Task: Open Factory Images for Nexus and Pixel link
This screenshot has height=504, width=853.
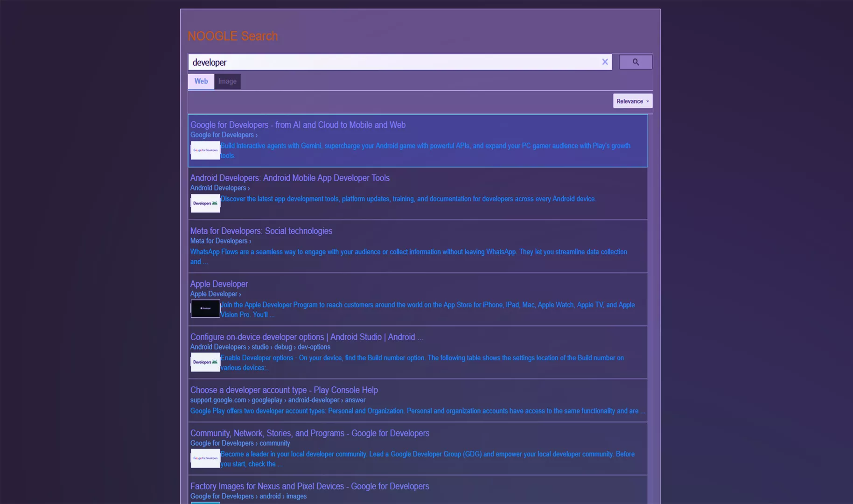Action: click(309, 486)
